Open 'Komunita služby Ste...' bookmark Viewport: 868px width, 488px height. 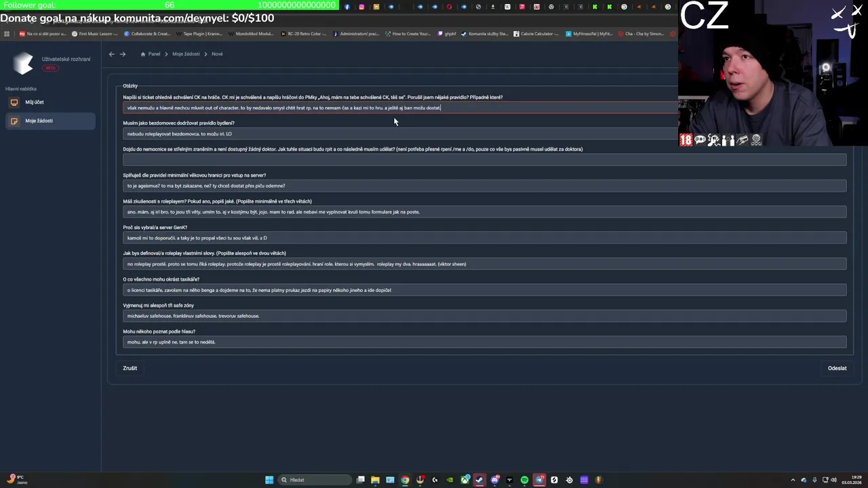click(x=484, y=34)
